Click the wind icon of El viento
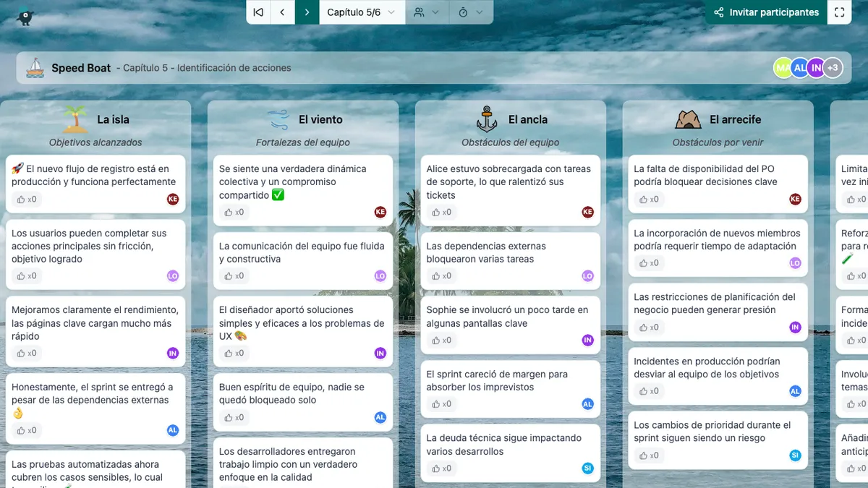 point(278,119)
